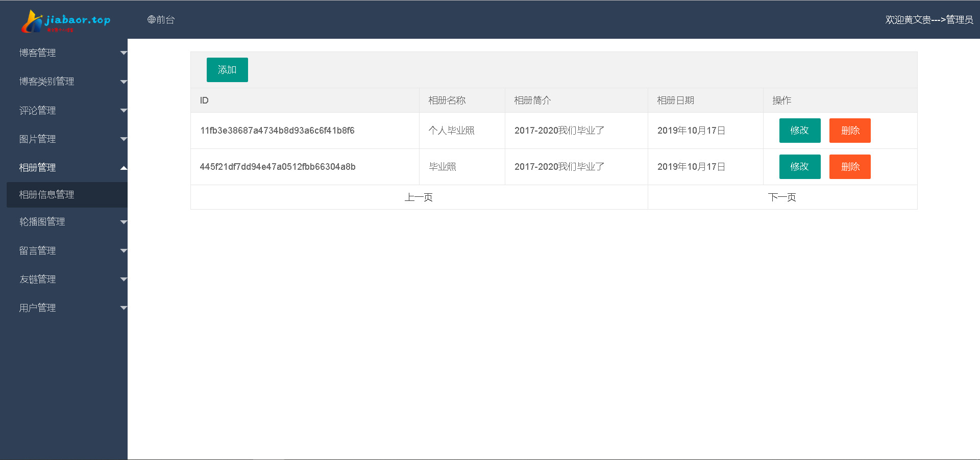Screen dimensions: 980x460
Task: Click 删除 for the 个人毕业照 album
Action: click(x=850, y=131)
